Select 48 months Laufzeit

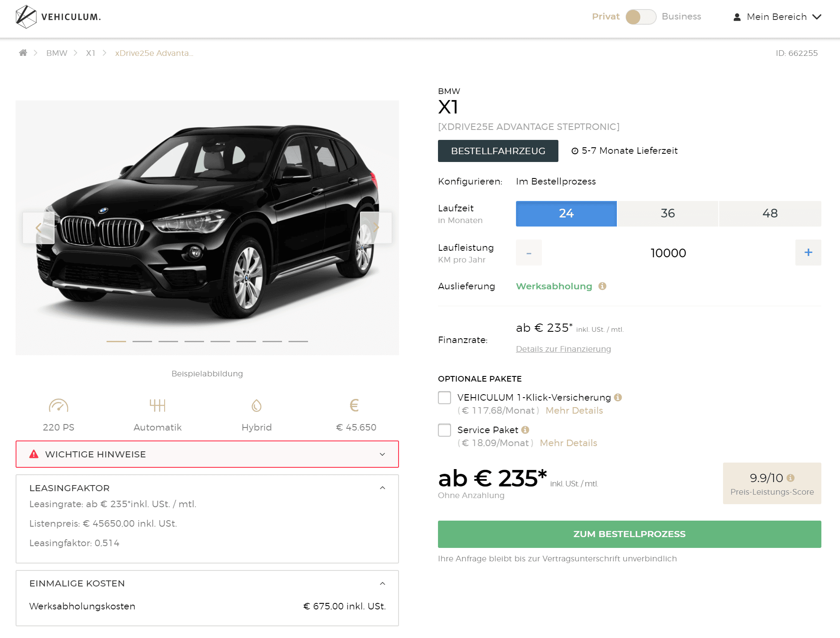point(770,214)
